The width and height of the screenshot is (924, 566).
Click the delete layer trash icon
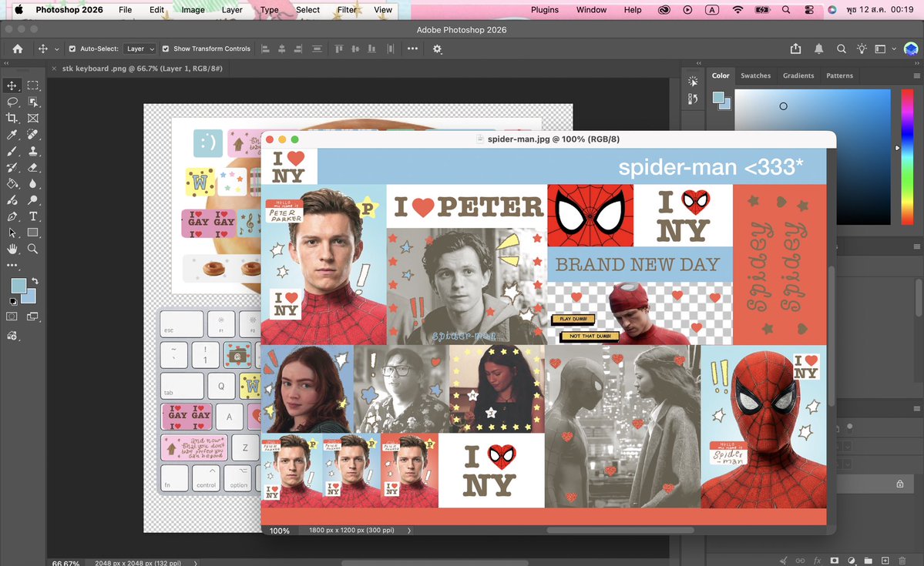coord(902,561)
